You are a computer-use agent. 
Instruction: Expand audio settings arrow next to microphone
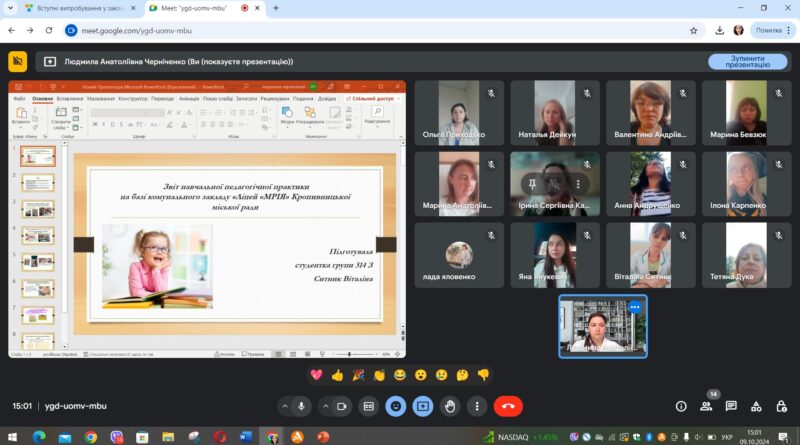[285, 406]
